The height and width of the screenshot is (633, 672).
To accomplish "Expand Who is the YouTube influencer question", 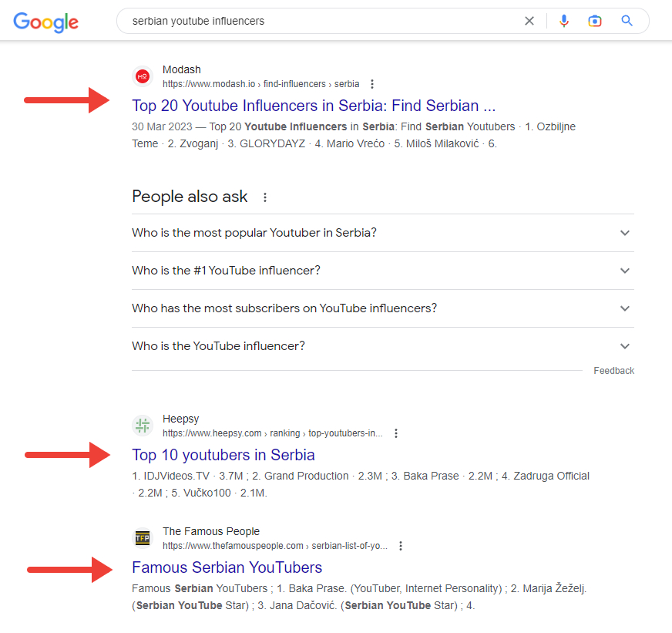I will (383, 346).
